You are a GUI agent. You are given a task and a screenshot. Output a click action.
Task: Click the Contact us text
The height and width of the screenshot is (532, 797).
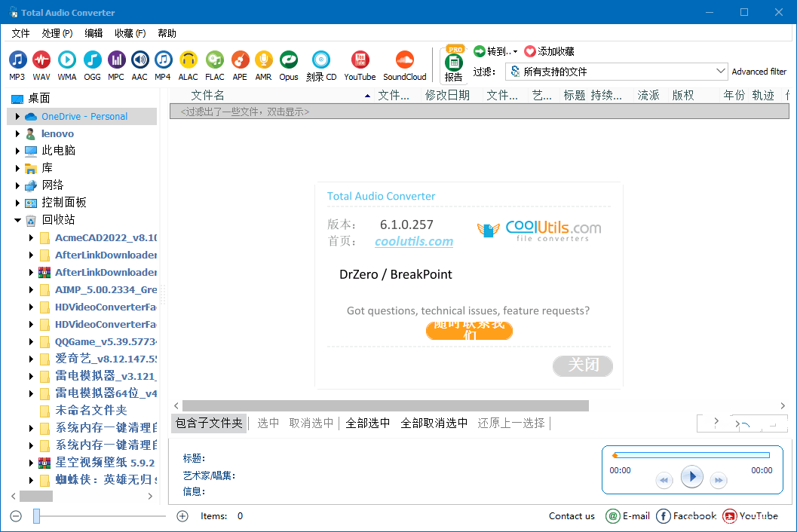coord(572,516)
